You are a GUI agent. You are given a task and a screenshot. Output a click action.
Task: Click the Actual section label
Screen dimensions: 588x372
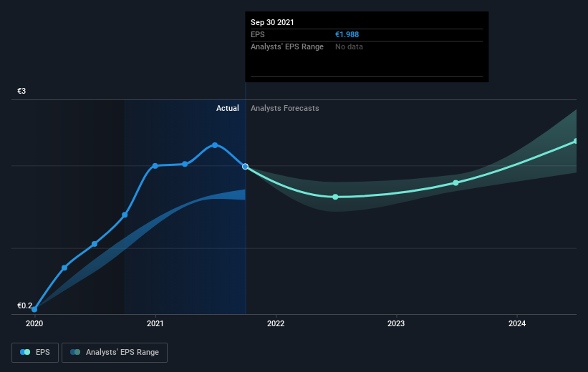pyautogui.click(x=227, y=108)
